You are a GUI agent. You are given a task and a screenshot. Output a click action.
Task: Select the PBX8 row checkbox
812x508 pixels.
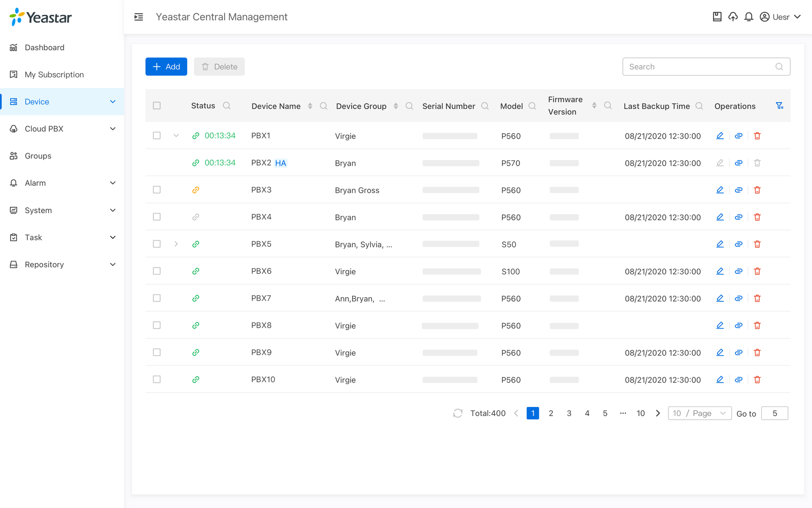[x=157, y=325]
